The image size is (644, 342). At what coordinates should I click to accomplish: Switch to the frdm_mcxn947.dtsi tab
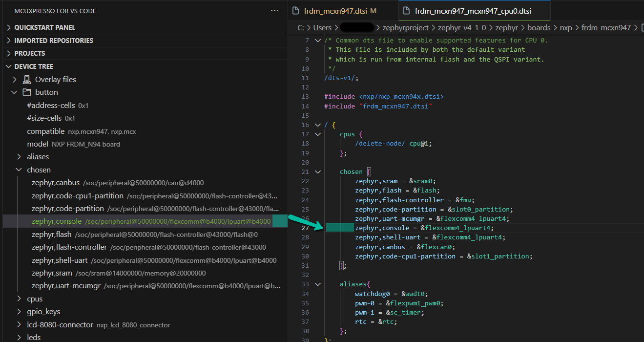coord(336,11)
